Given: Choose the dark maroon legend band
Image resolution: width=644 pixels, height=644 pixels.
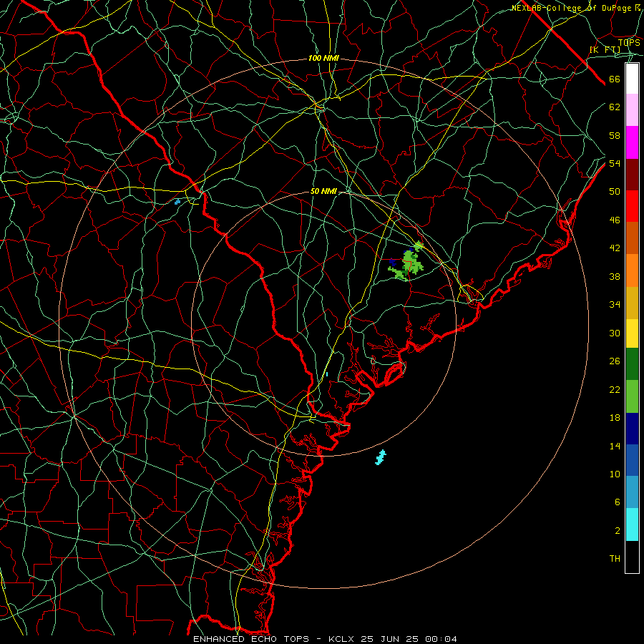Looking at the screenshot, I should pyautogui.click(x=632, y=175).
